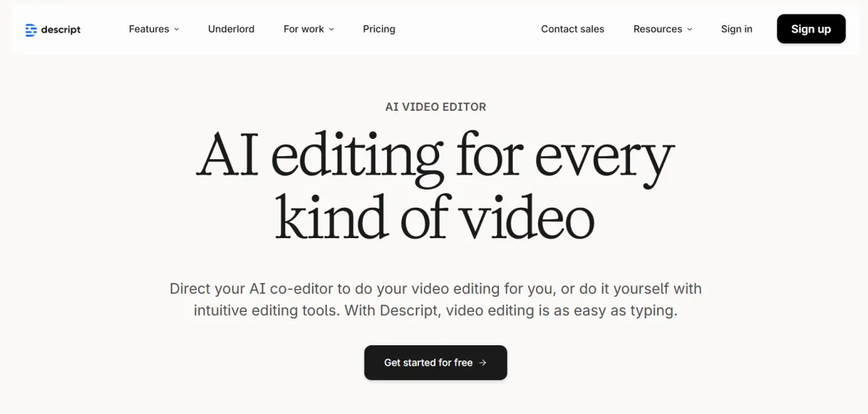Image resolution: width=868 pixels, height=414 pixels.
Task: Click the 'intuitive editing tools' description line
Action: pyautogui.click(x=435, y=311)
